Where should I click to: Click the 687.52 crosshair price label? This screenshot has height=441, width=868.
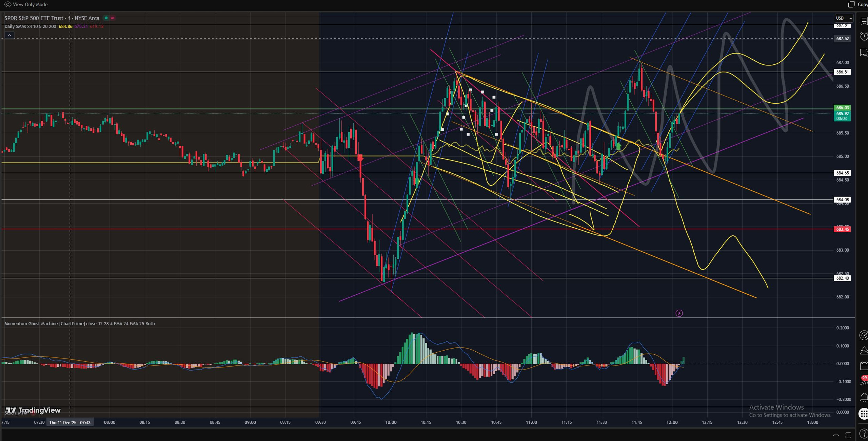pos(842,39)
